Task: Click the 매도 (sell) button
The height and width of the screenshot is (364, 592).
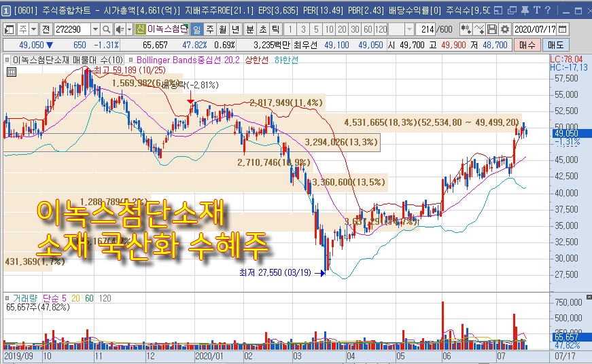Action: pyautogui.click(x=555, y=45)
